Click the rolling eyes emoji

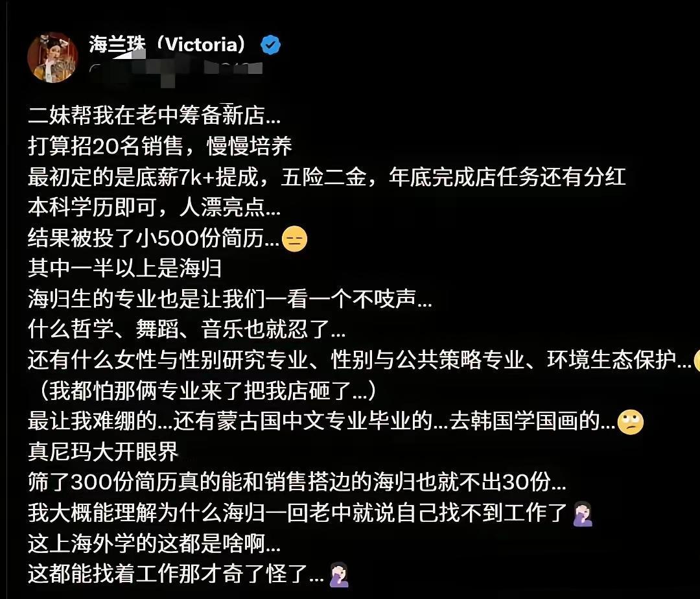(x=631, y=422)
